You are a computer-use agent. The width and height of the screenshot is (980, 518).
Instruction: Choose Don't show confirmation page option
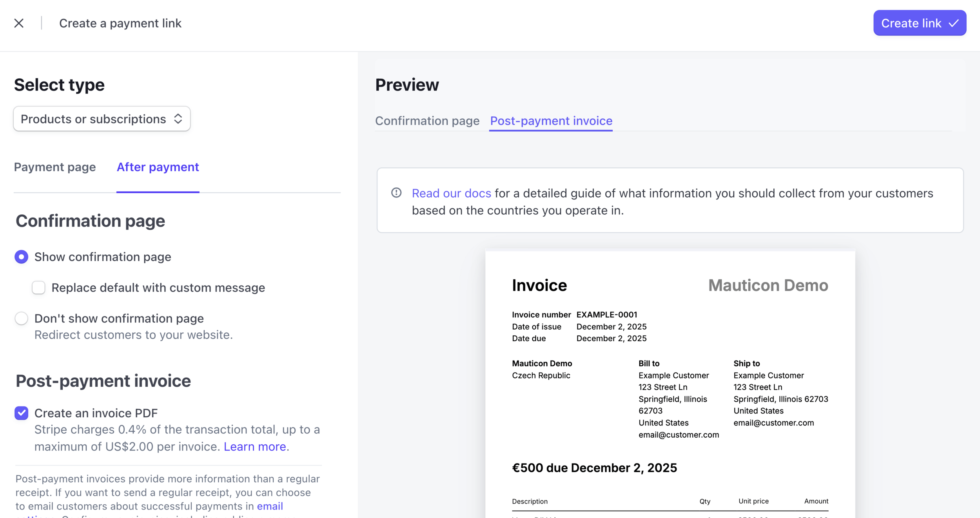point(22,318)
